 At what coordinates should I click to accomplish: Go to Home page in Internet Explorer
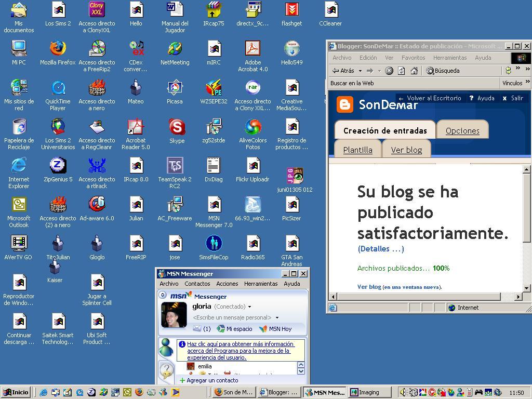click(x=414, y=71)
